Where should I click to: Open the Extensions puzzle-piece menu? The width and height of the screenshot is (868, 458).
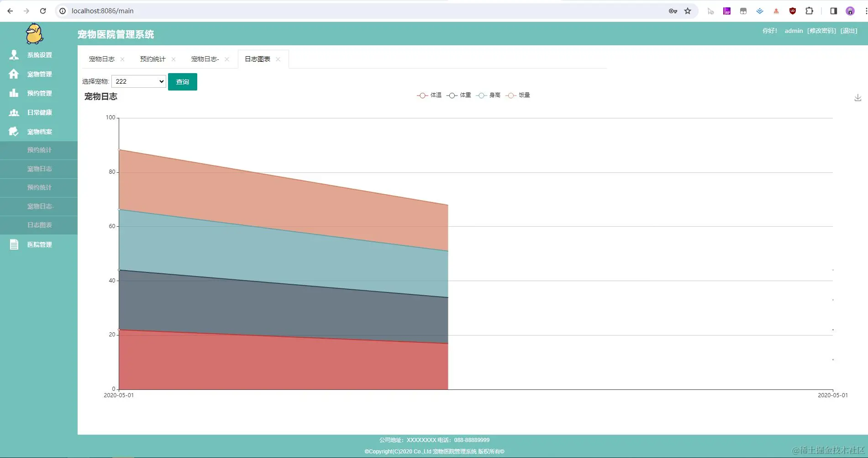[809, 11]
